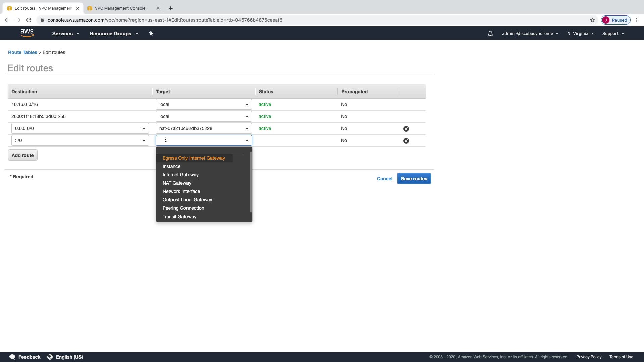Bookmark this page with star icon
The width and height of the screenshot is (644, 362).
(x=592, y=20)
